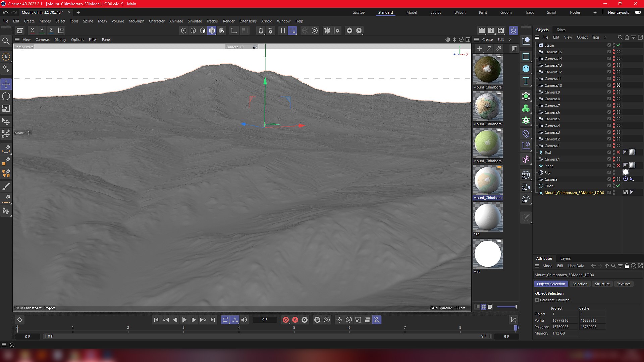The image size is (644, 362).
Task: Click Selection attribute button
Action: pyautogui.click(x=580, y=284)
